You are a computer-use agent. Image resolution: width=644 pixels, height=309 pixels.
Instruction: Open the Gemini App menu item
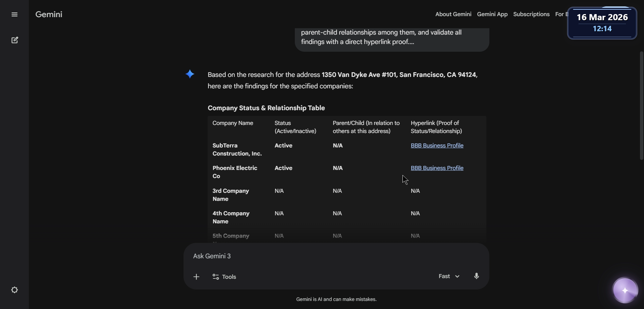click(x=492, y=14)
